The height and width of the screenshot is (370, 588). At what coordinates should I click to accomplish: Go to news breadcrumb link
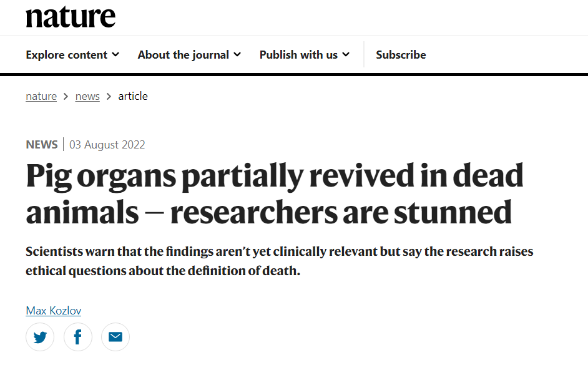87,96
